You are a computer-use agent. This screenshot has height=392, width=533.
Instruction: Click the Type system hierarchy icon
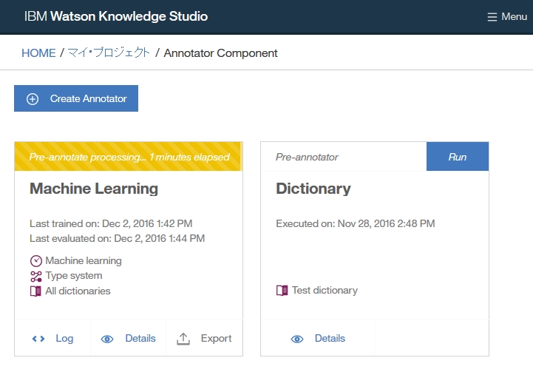coord(36,276)
